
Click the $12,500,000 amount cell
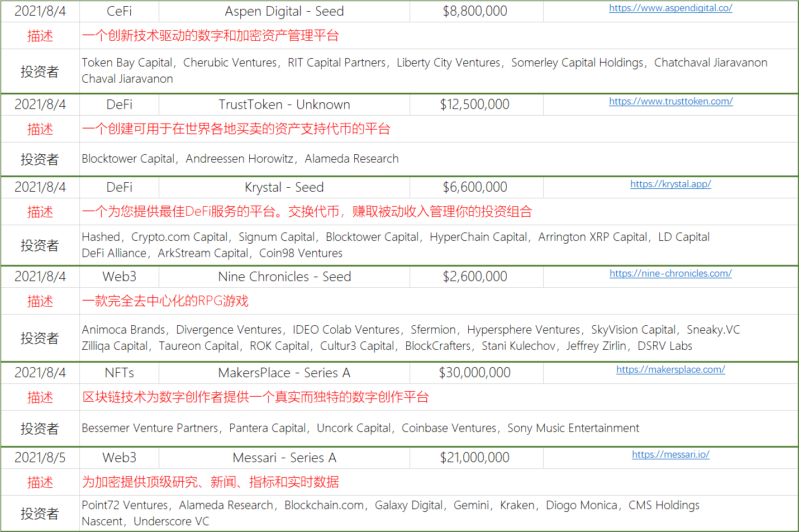(476, 104)
